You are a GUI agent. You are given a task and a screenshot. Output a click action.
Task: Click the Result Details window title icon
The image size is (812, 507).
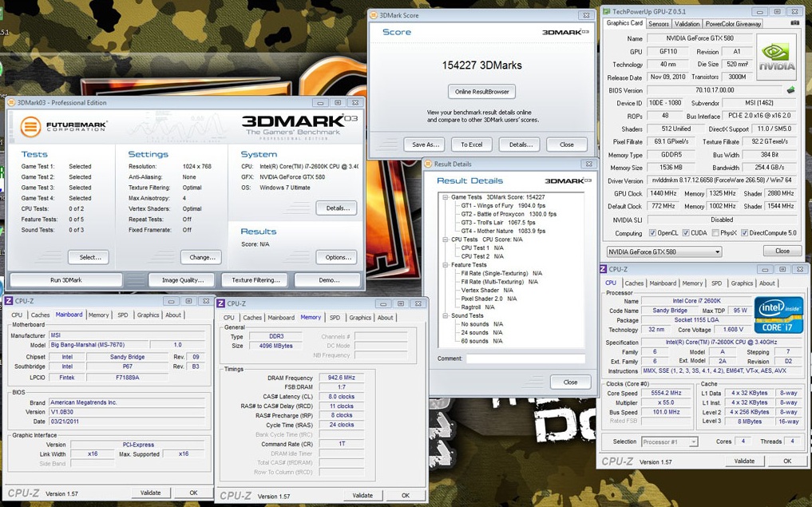pyautogui.click(x=428, y=164)
